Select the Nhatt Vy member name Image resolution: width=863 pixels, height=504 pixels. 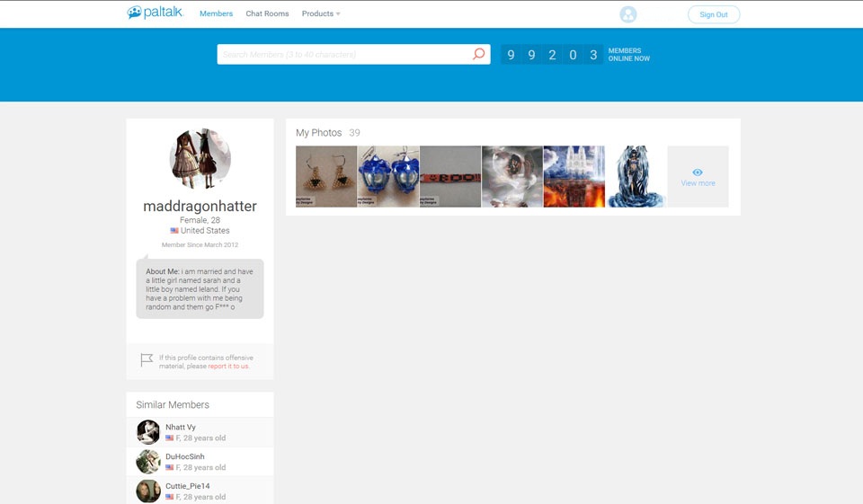[180, 427]
